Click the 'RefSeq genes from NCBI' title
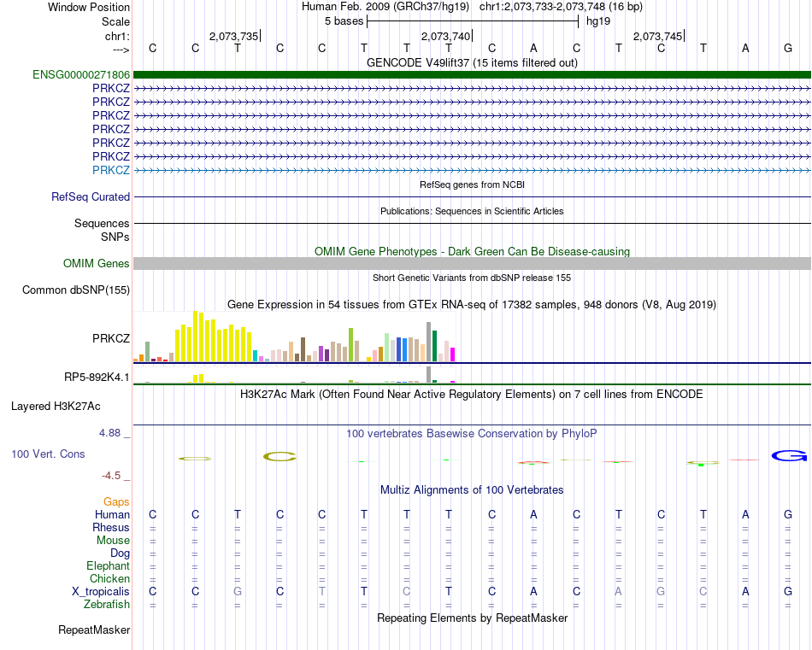The height and width of the screenshot is (650, 812). [x=472, y=184]
